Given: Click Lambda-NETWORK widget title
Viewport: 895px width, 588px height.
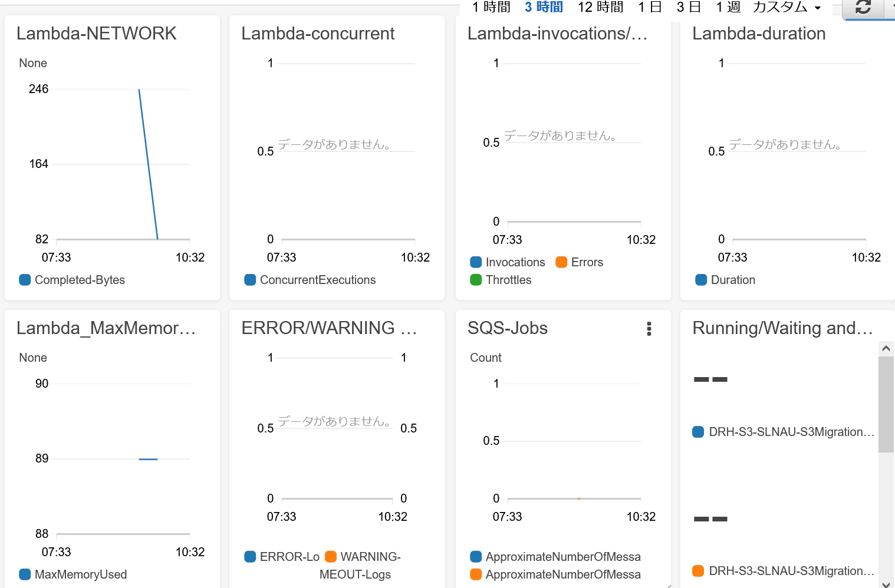Looking at the screenshot, I should pyautogui.click(x=97, y=34).
